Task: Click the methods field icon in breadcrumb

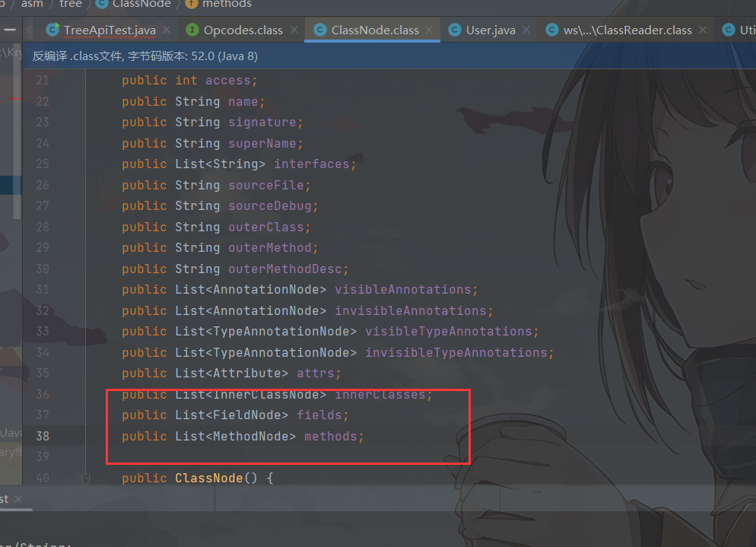Action: click(x=192, y=4)
